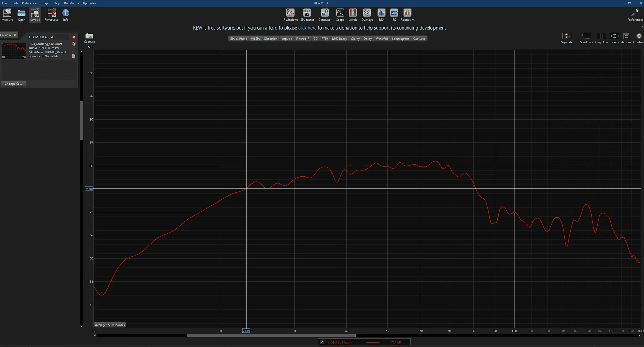Screen dimensions: 644x347
Task: Open graph Limits settings
Action: (x=615, y=38)
